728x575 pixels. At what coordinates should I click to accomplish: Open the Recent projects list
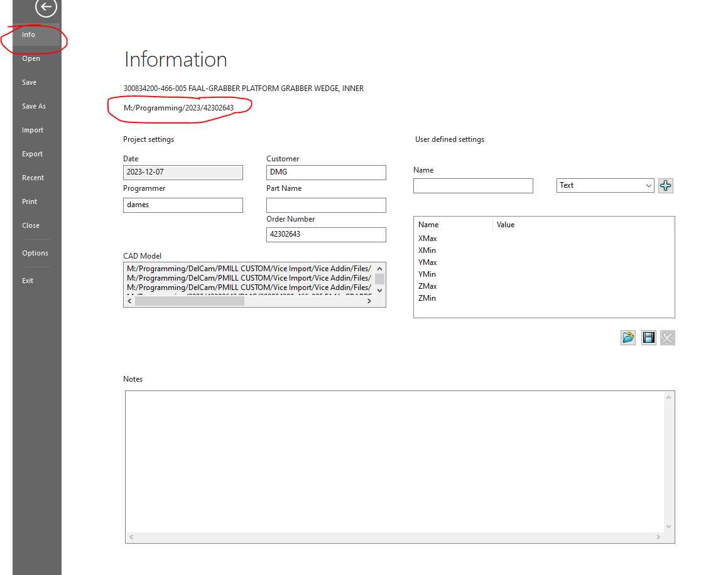coord(33,178)
